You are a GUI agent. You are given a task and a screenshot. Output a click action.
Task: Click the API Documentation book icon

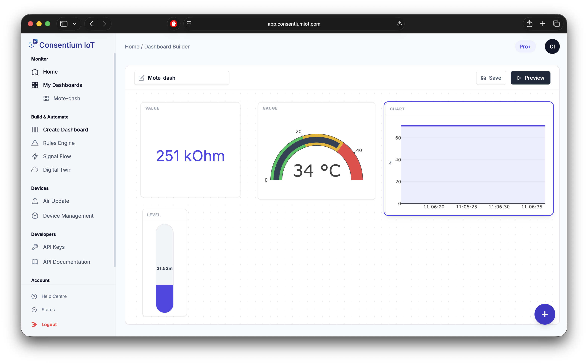(x=35, y=262)
